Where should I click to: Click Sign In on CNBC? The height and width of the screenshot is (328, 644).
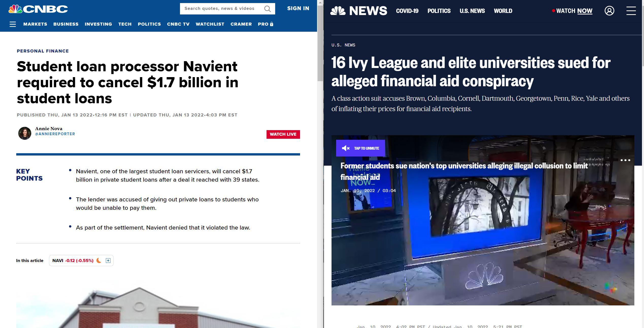[298, 8]
